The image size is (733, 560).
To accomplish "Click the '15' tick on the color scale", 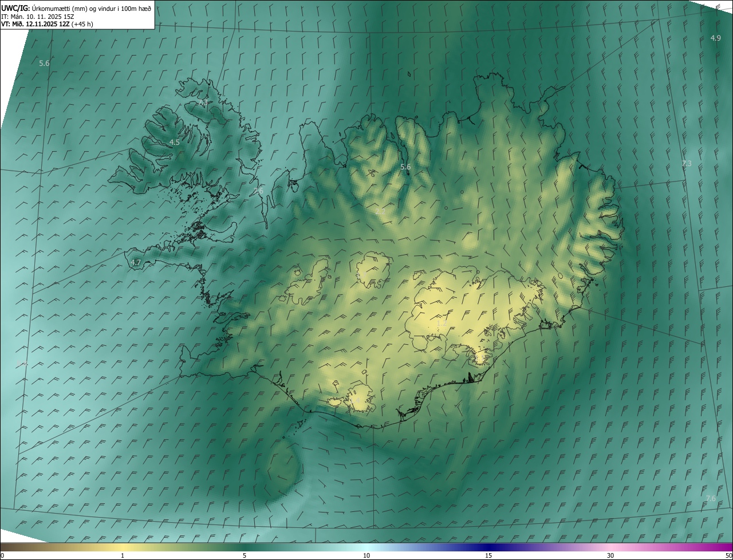I will (488, 555).
